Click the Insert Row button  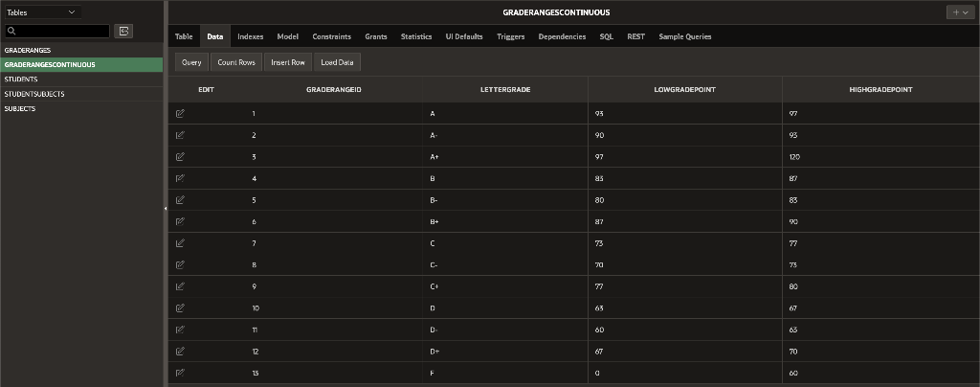(x=287, y=62)
